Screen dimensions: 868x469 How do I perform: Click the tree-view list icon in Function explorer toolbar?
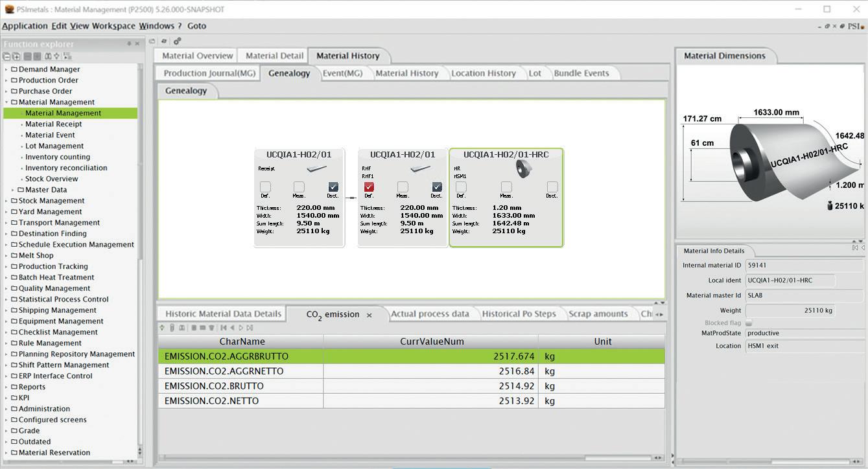click(67, 56)
